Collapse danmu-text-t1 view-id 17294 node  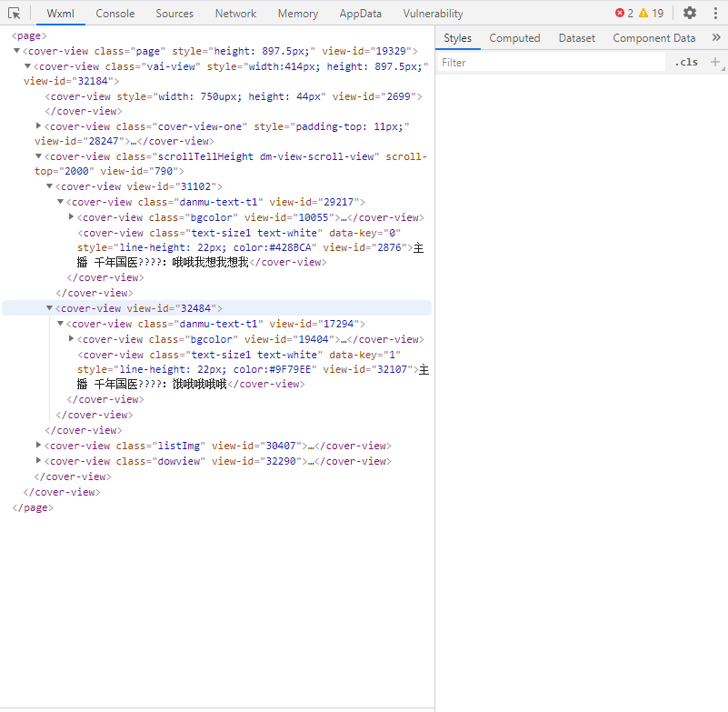[60, 323]
